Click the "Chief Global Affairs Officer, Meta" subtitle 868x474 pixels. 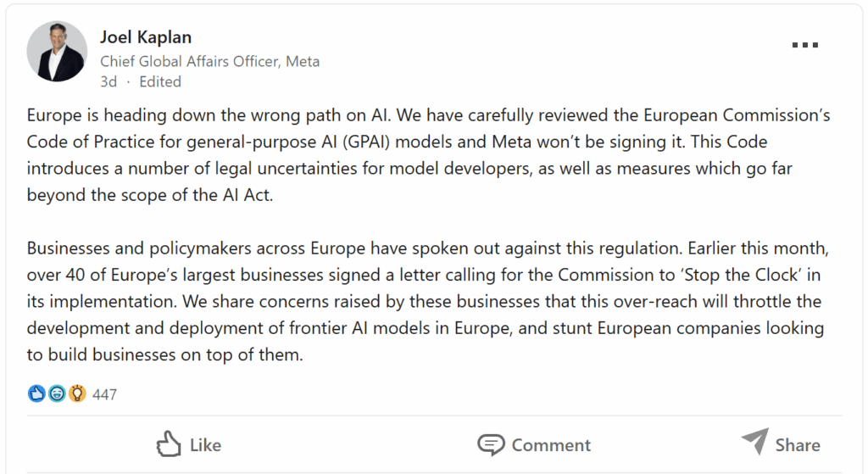[209, 61]
